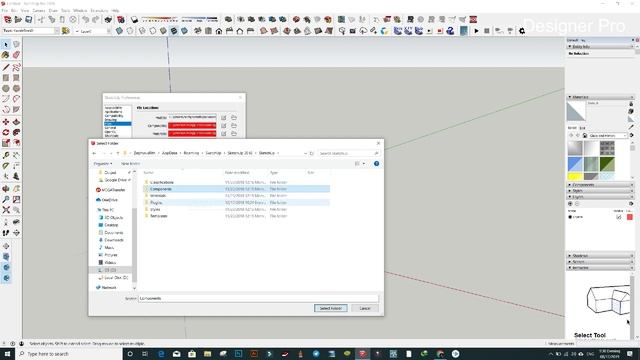Viewport: 640px width, 360px height.
Task: Select the Eraser tool
Action: coord(16,55)
